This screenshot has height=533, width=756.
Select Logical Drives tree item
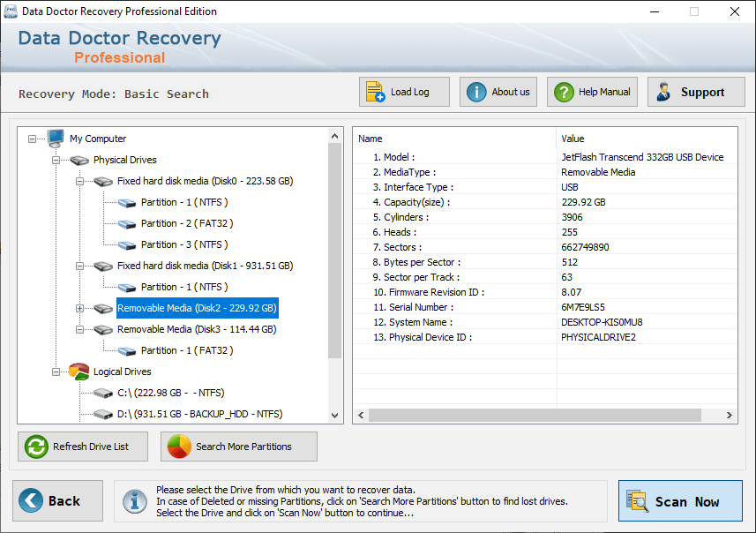click(123, 372)
